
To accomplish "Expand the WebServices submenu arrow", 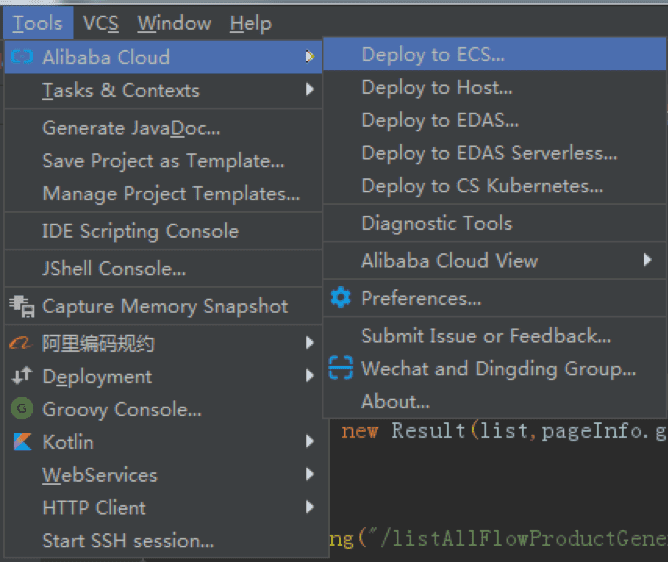I will (310, 475).
